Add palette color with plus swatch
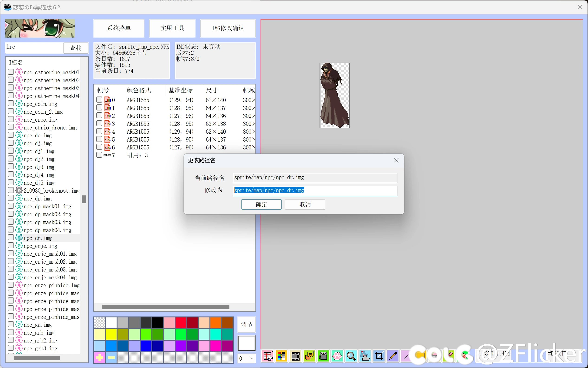 pyautogui.click(x=99, y=358)
